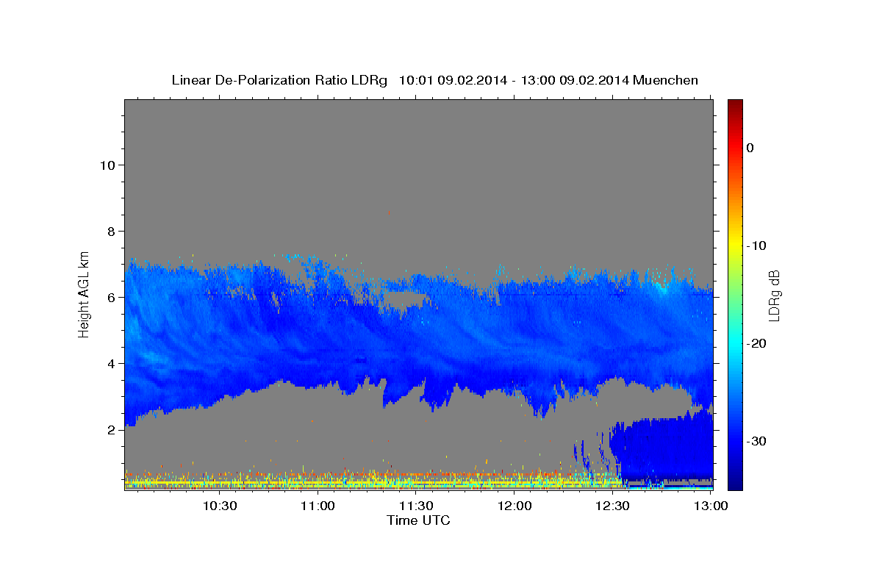The width and height of the screenshot is (882, 588).
Task: Click the 13:00 time tick label
Action: point(712,506)
